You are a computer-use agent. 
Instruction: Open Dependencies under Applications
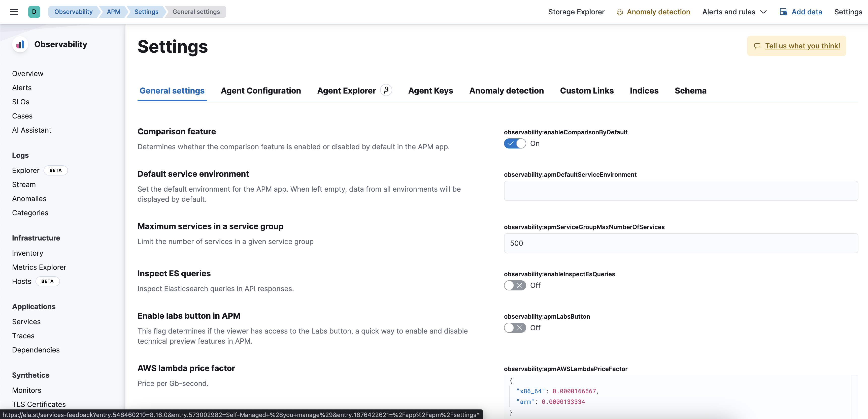click(36, 350)
